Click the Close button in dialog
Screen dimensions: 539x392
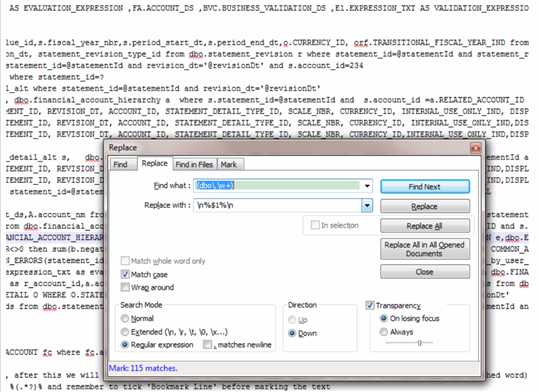click(x=425, y=272)
